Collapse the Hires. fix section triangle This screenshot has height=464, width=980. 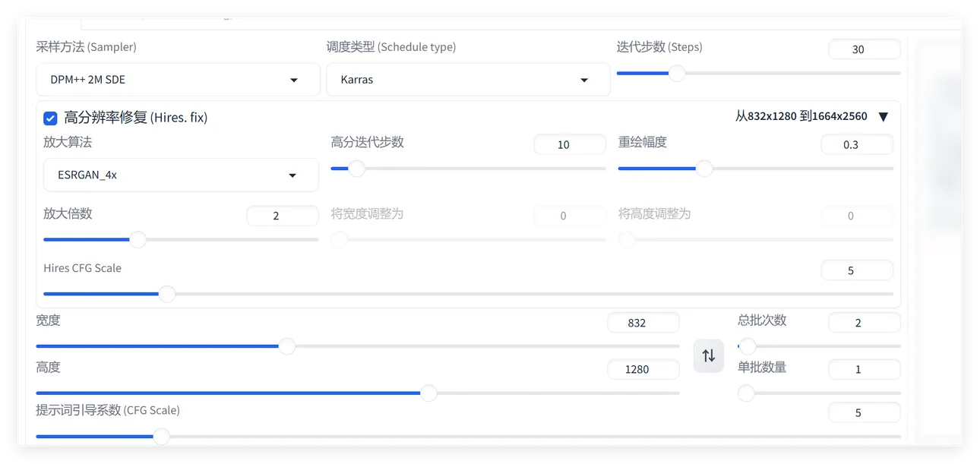point(883,117)
